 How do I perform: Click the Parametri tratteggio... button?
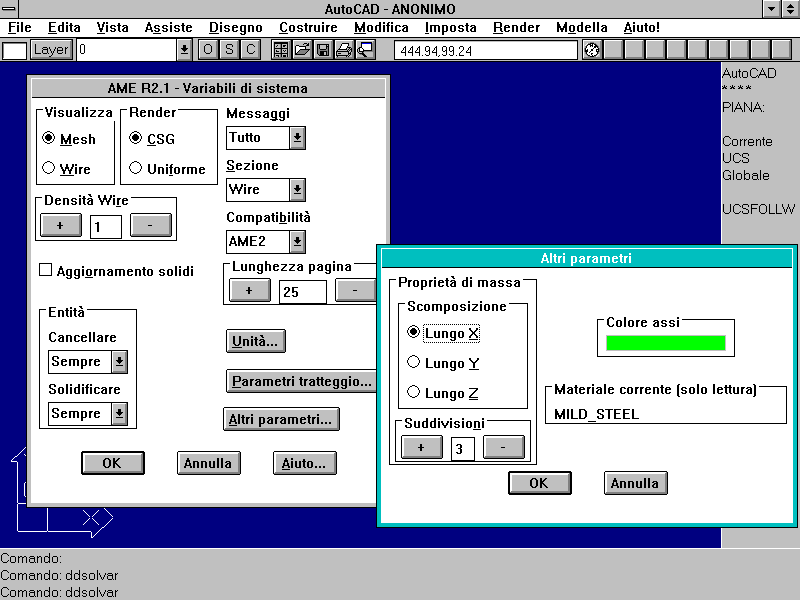coord(301,381)
